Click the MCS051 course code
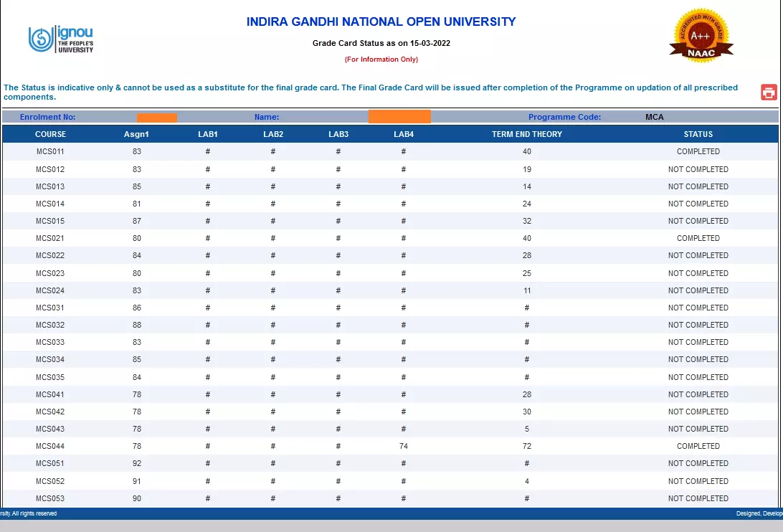The width and height of the screenshot is (783, 532). point(50,463)
